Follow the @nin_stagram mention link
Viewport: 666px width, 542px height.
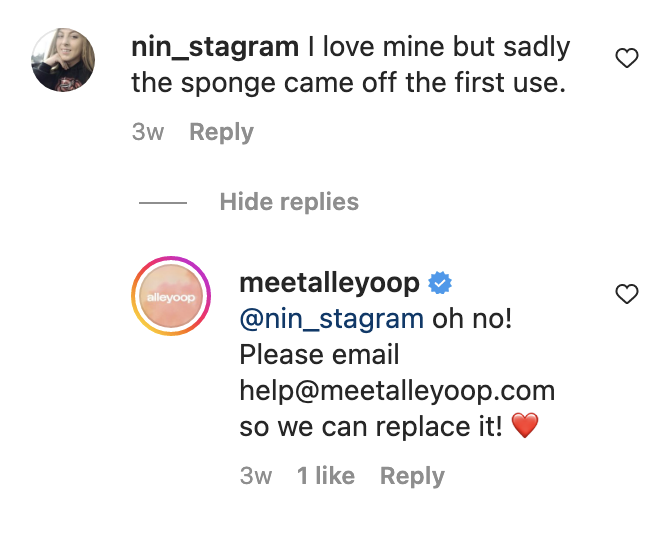tap(332, 319)
